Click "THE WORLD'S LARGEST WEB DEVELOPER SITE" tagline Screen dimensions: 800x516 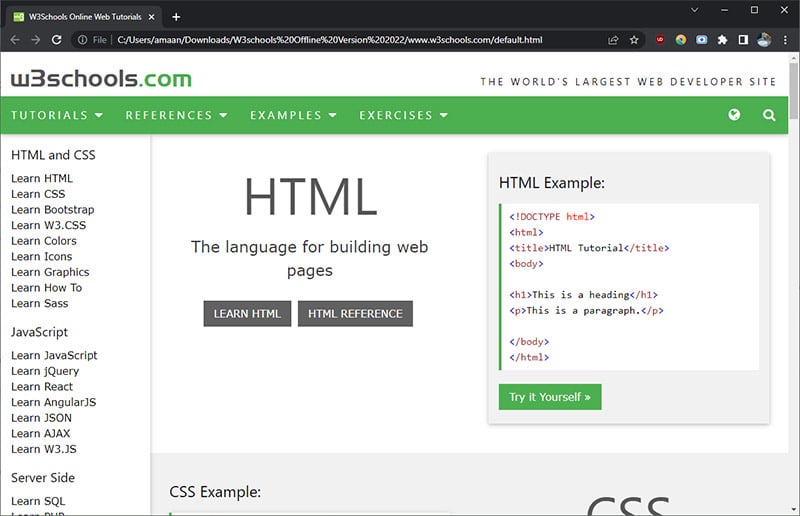[628, 82]
